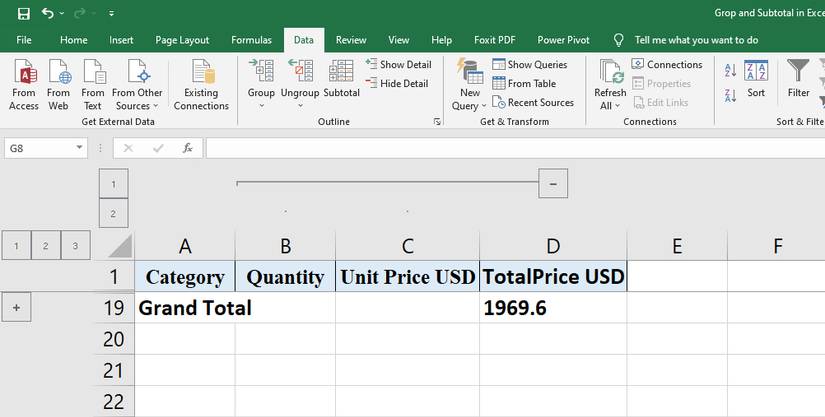Switch to the View tab
This screenshot has height=417, width=825.
coord(399,40)
